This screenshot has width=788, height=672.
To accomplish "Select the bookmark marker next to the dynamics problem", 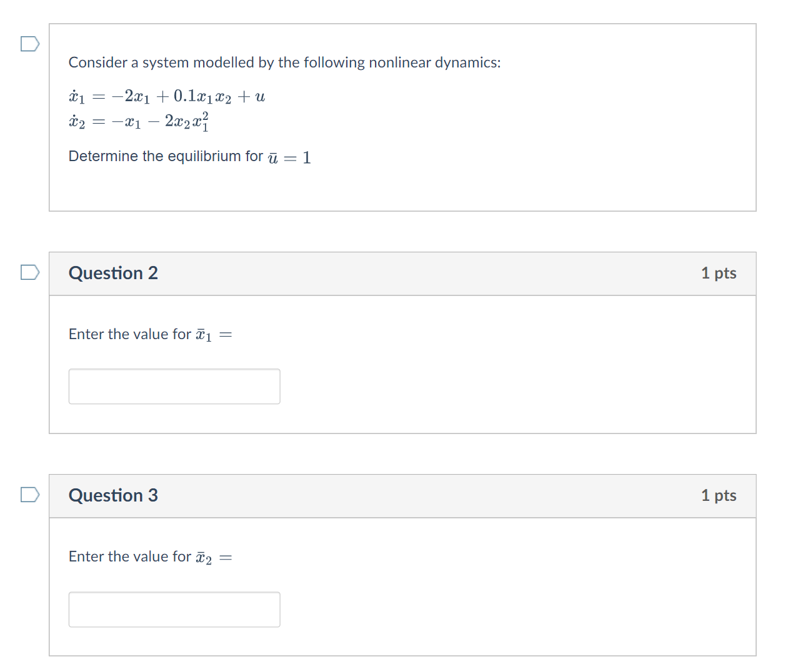I will (x=29, y=44).
